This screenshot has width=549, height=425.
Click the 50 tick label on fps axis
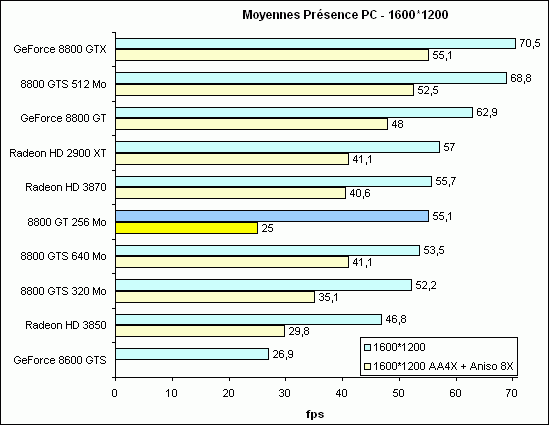[x=398, y=393]
